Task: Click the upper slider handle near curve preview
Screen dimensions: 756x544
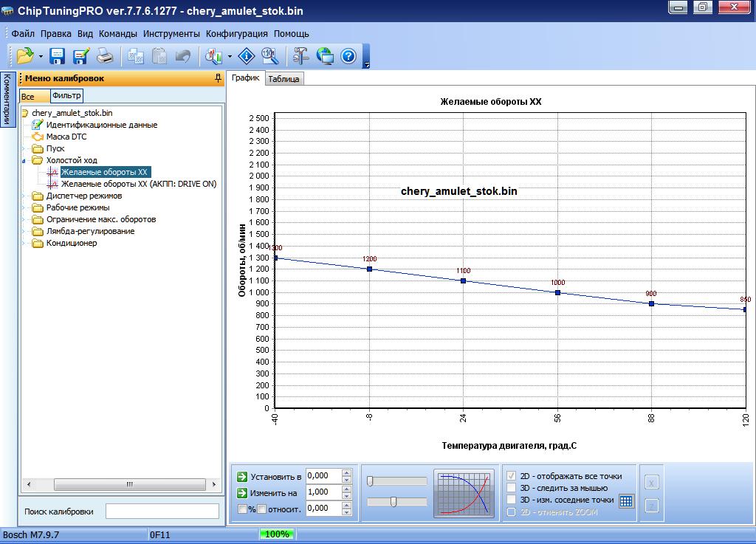Action: 370,481
